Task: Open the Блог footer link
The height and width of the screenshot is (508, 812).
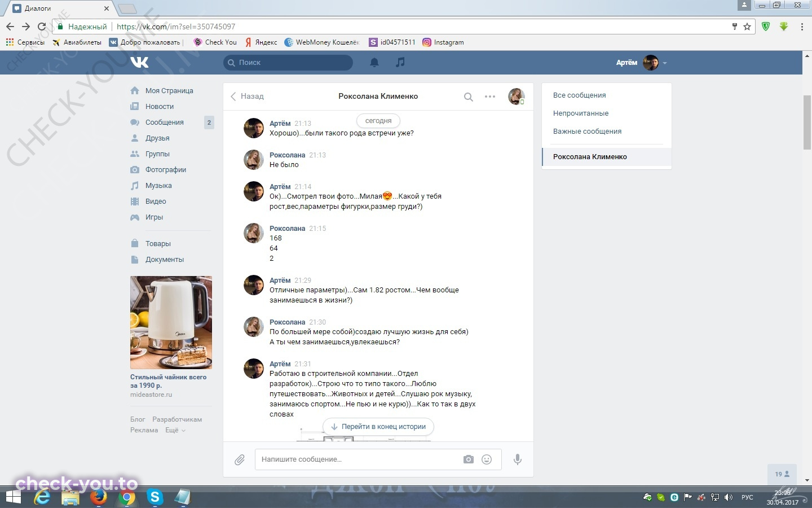Action: [138, 419]
